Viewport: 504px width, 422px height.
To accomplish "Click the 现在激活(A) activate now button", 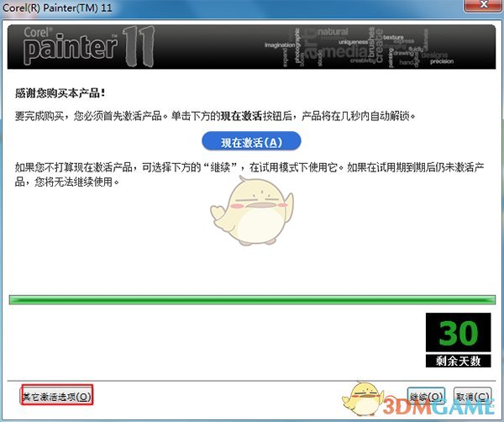I will pyautogui.click(x=251, y=141).
